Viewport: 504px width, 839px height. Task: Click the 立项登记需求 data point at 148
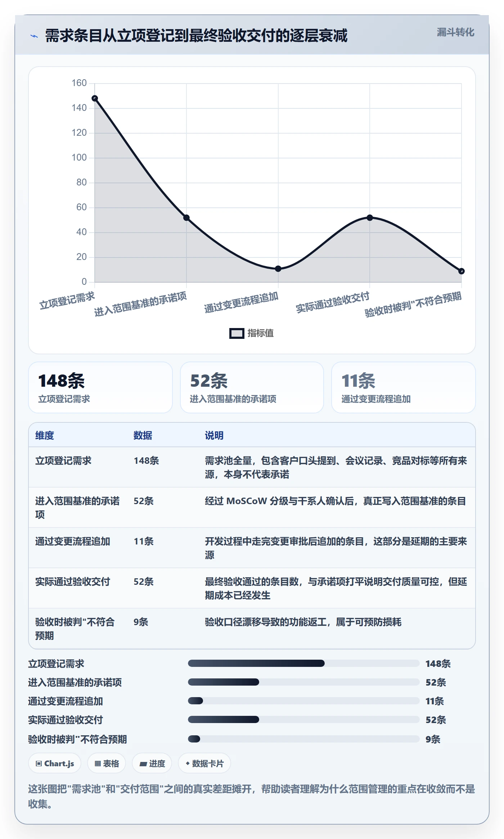(95, 98)
